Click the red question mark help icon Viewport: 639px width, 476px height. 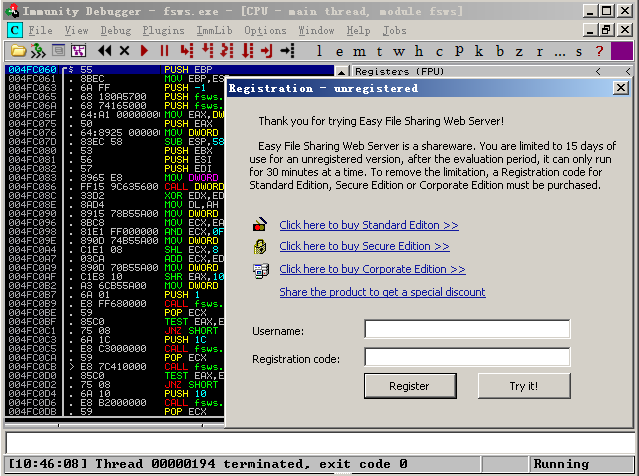(x=599, y=51)
